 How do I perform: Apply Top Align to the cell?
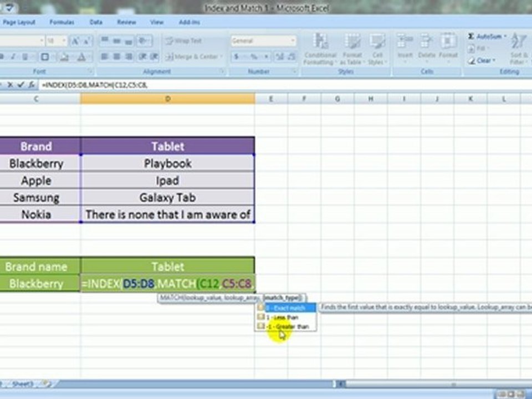(105, 41)
